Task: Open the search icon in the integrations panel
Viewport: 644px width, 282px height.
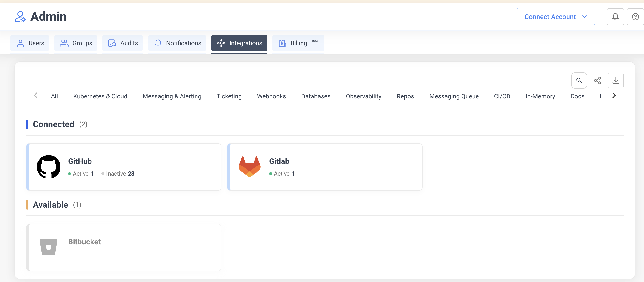Action: pos(579,81)
